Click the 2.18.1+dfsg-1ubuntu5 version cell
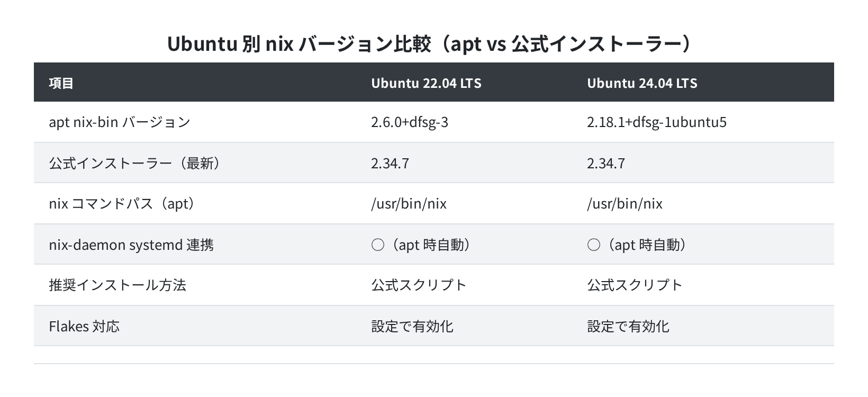868x397 pixels. tap(657, 122)
